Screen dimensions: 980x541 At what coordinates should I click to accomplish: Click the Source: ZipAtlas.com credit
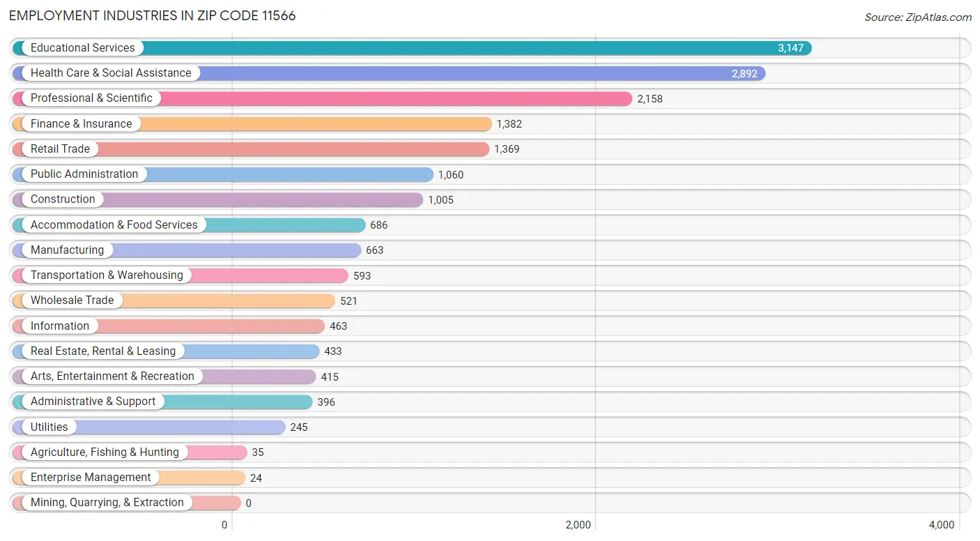tap(918, 17)
